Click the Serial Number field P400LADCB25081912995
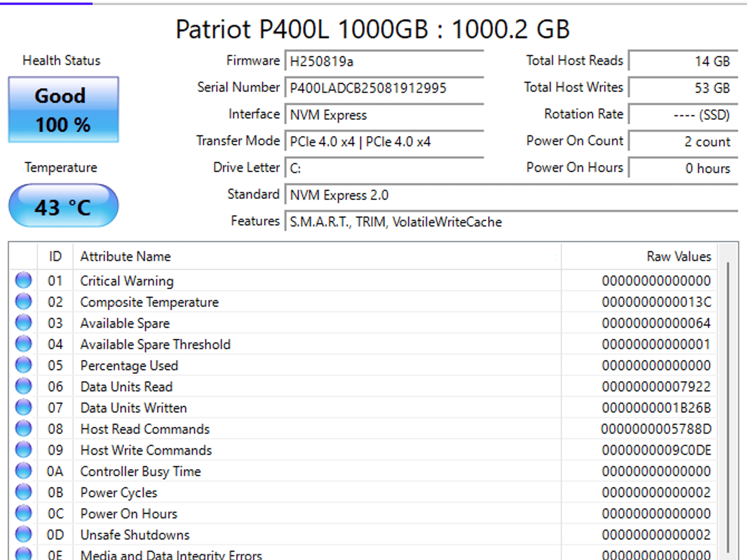 click(384, 87)
